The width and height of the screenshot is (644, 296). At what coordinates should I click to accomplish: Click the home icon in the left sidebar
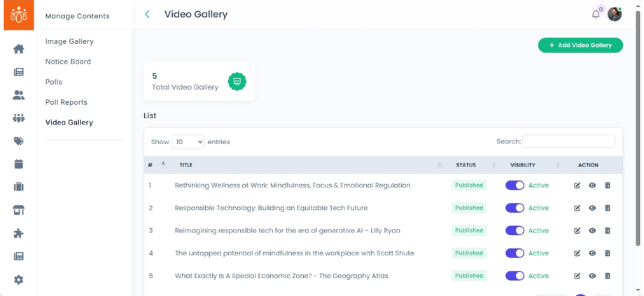click(x=19, y=49)
